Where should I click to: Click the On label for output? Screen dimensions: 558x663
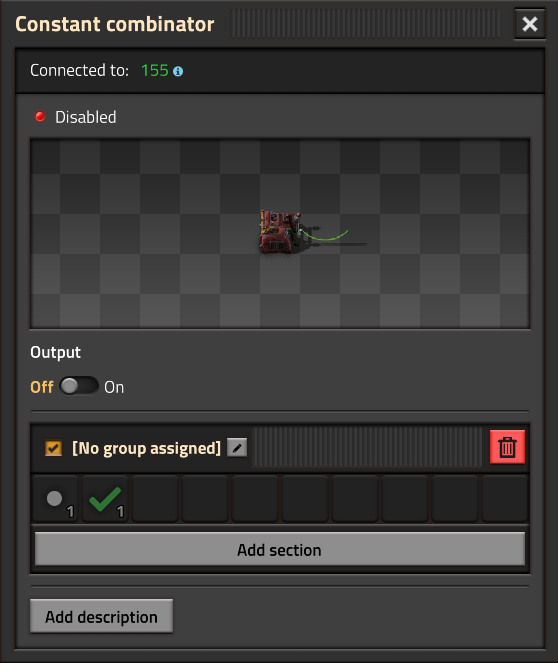114,387
